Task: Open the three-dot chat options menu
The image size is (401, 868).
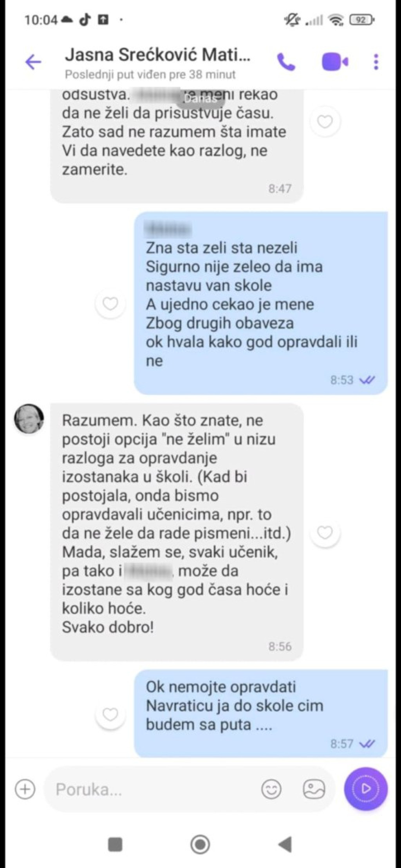Action: (376, 62)
